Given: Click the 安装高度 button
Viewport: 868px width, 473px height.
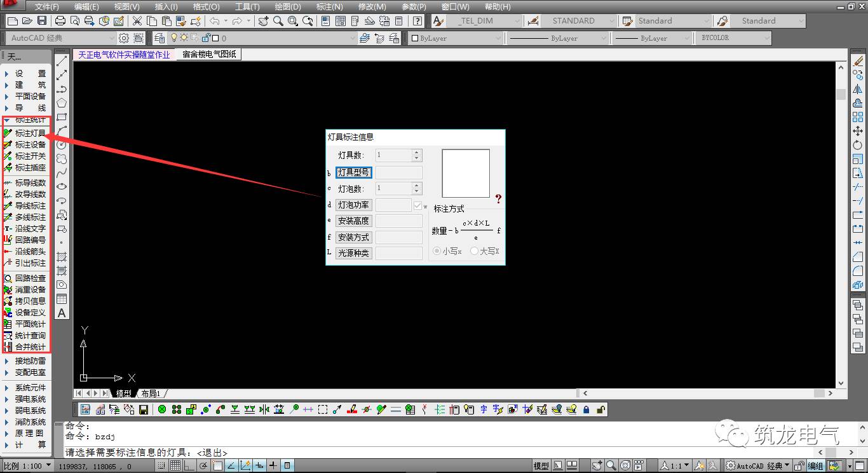Looking at the screenshot, I should point(354,221).
